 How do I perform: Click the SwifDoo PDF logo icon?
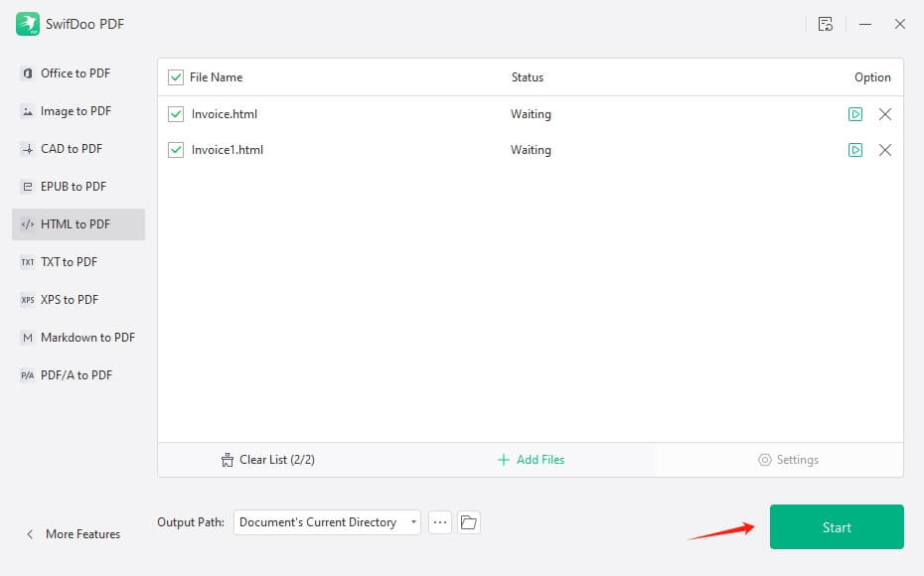click(27, 24)
